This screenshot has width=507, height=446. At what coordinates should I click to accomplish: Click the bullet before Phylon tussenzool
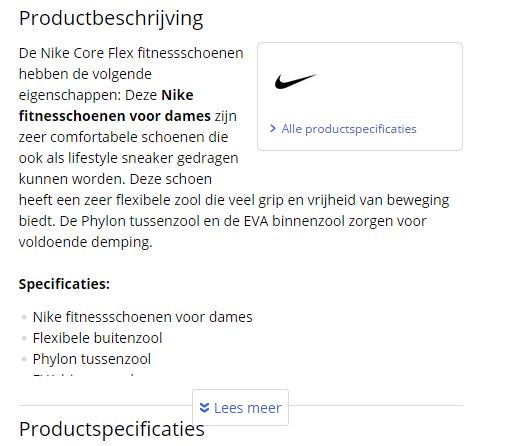click(24, 359)
